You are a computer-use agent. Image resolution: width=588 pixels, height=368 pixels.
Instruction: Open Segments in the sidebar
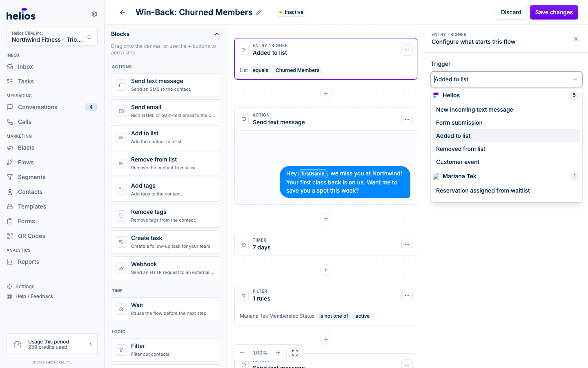(x=31, y=177)
